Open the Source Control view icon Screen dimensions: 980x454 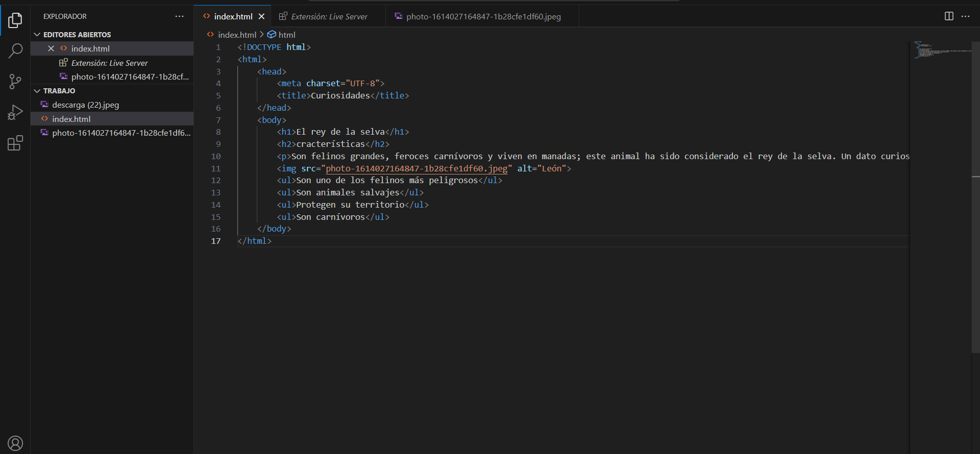pos(15,82)
